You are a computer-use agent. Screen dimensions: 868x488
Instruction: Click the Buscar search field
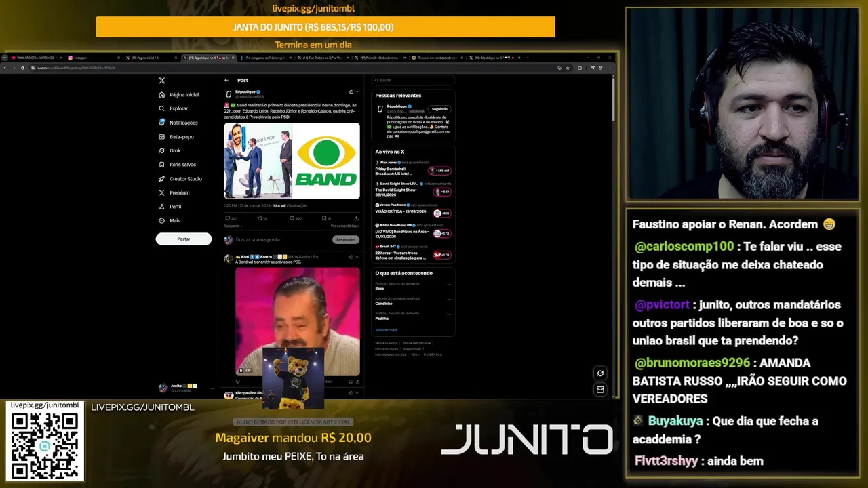point(412,80)
